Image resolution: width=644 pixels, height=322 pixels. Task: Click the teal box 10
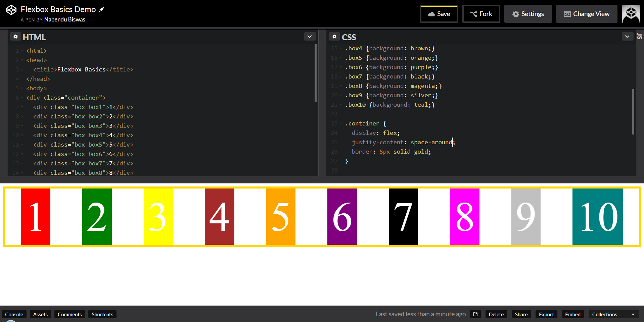pos(598,217)
